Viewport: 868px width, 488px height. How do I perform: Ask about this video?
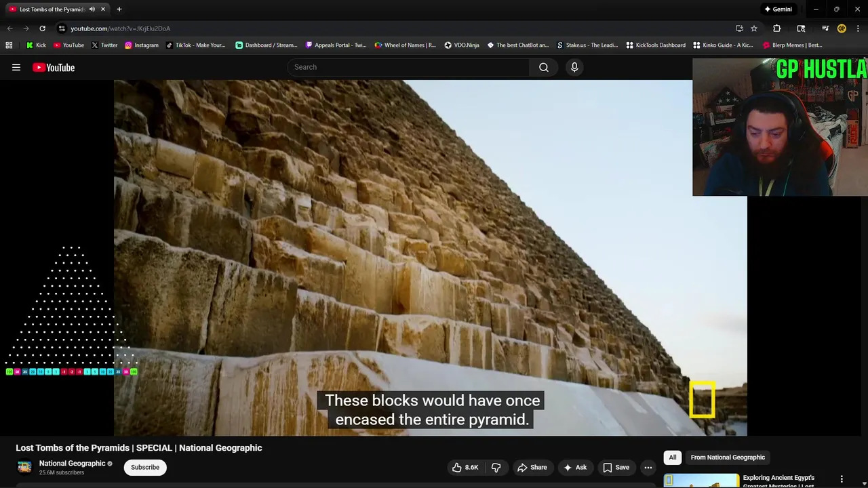(x=574, y=467)
